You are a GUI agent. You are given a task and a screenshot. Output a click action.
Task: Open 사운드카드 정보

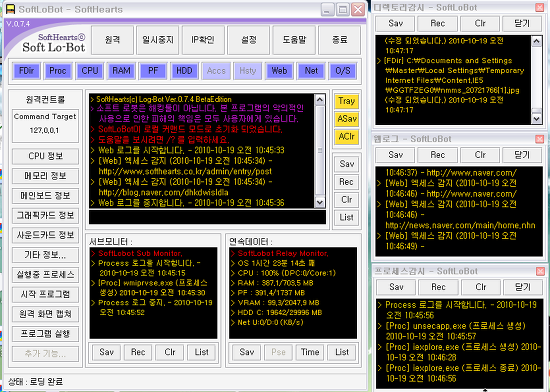click(46, 235)
